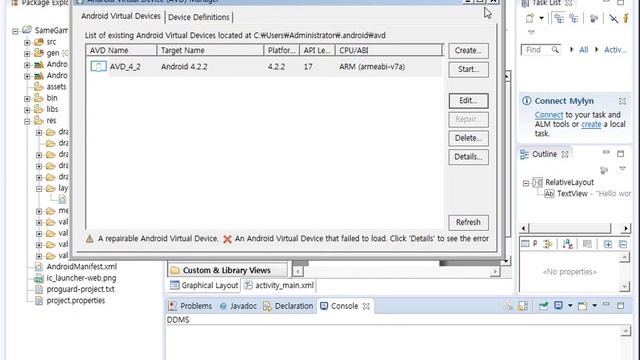Open Details... for the selected AVD
Image resolution: width=640 pixels, height=360 pixels.
468,157
